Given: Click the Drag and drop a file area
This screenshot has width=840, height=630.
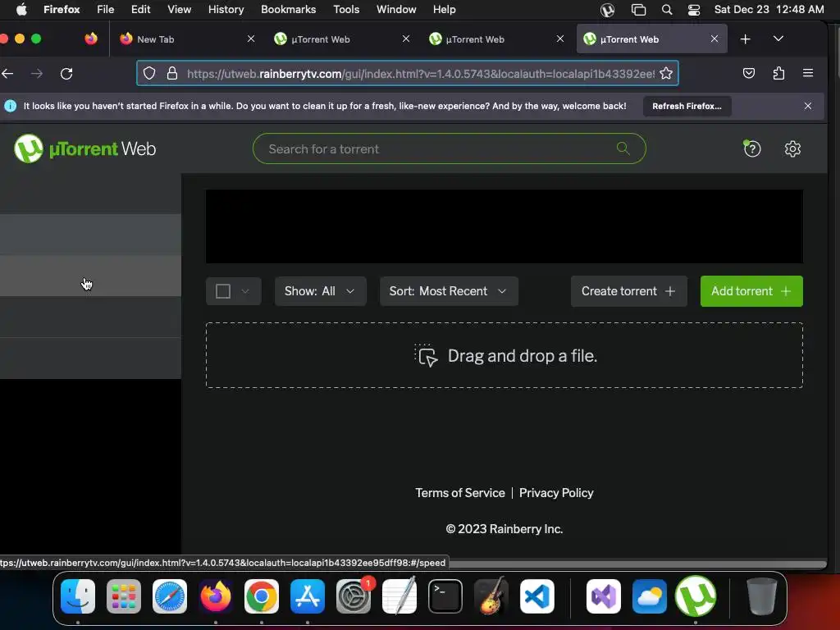Looking at the screenshot, I should click(504, 355).
